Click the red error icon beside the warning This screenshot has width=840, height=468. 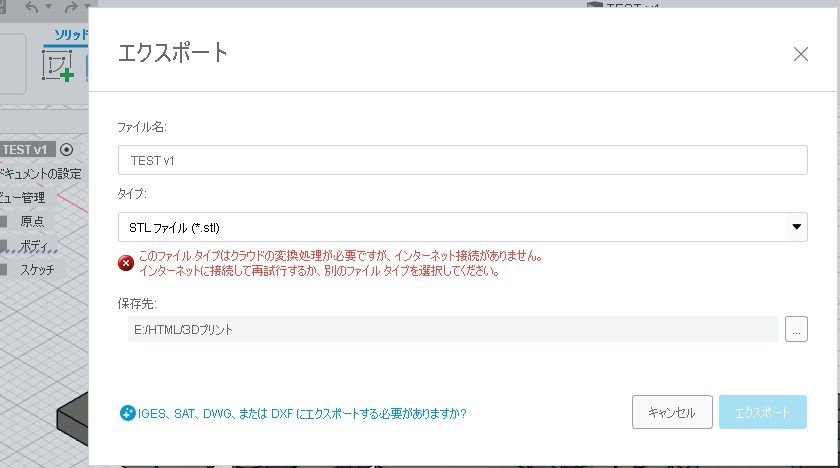tap(126, 263)
